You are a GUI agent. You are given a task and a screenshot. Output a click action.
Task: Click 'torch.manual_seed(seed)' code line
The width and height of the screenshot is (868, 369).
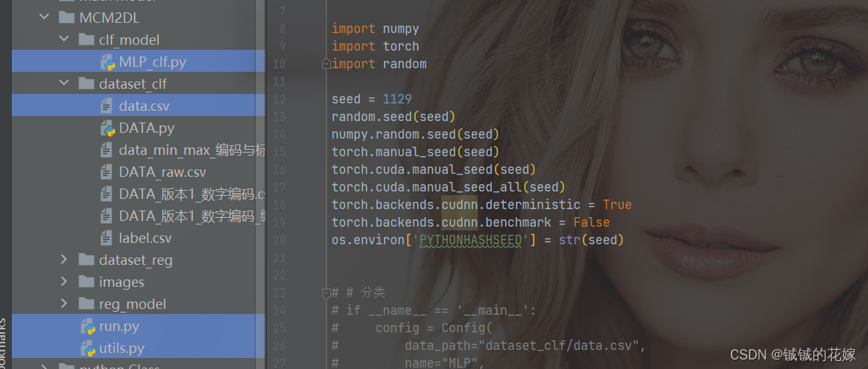tap(415, 152)
